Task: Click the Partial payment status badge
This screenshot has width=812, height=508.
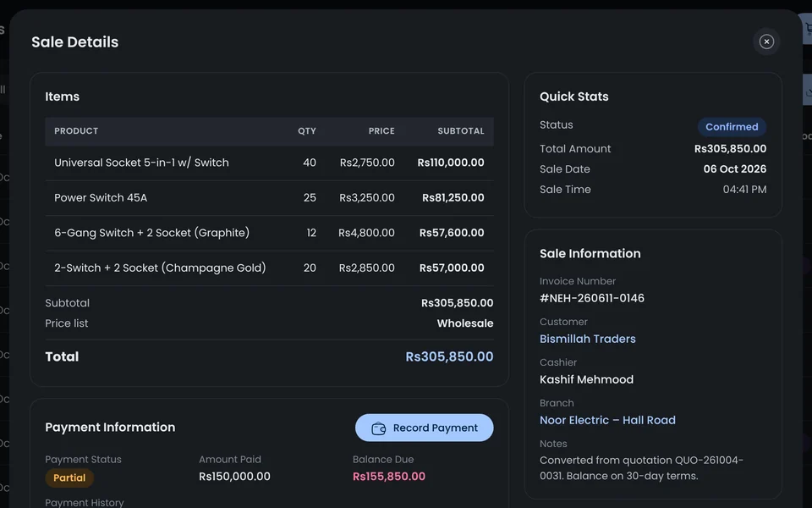Action: [69, 478]
